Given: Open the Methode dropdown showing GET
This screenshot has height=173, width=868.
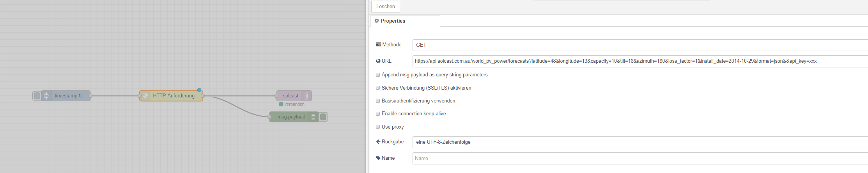Looking at the screenshot, I should 639,45.
